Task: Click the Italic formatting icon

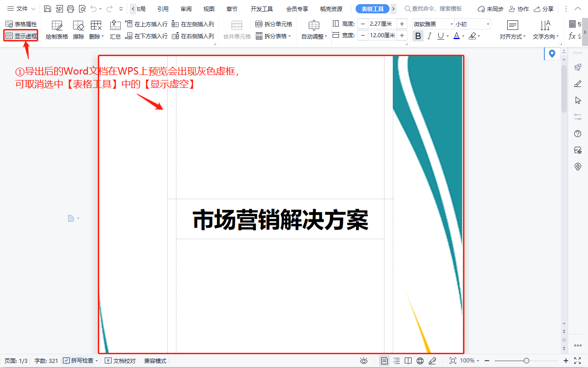Action: [430, 36]
